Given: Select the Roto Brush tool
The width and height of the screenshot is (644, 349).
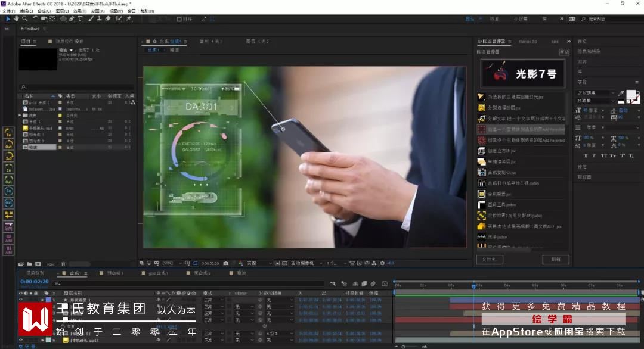Looking at the screenshot, I should pyautogui.click(x=119, y=19).
